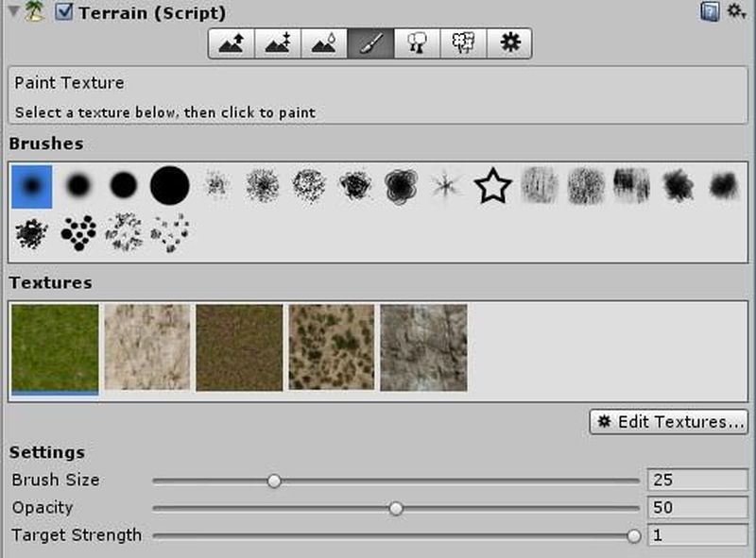
Task: Collapse the Terrain component foldout arrow
Action: coord(12,13)
